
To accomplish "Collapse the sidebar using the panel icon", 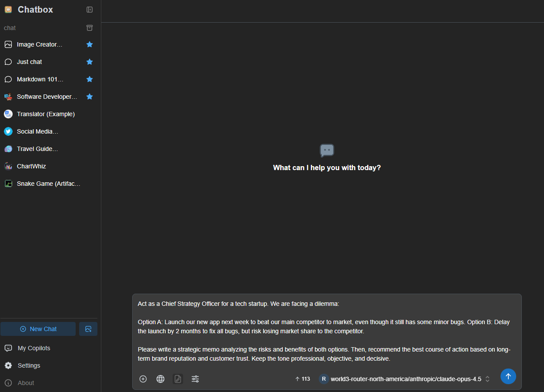I will tap(90, 10).
